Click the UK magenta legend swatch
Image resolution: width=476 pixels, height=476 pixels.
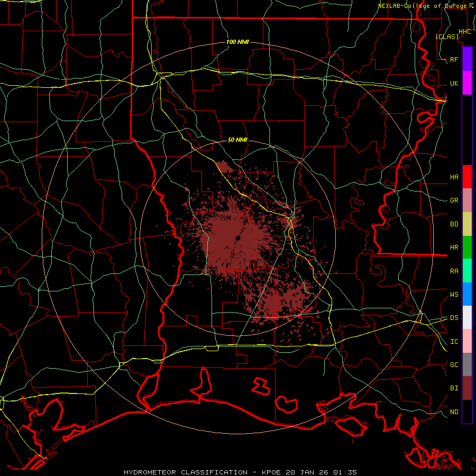[467, 83]
